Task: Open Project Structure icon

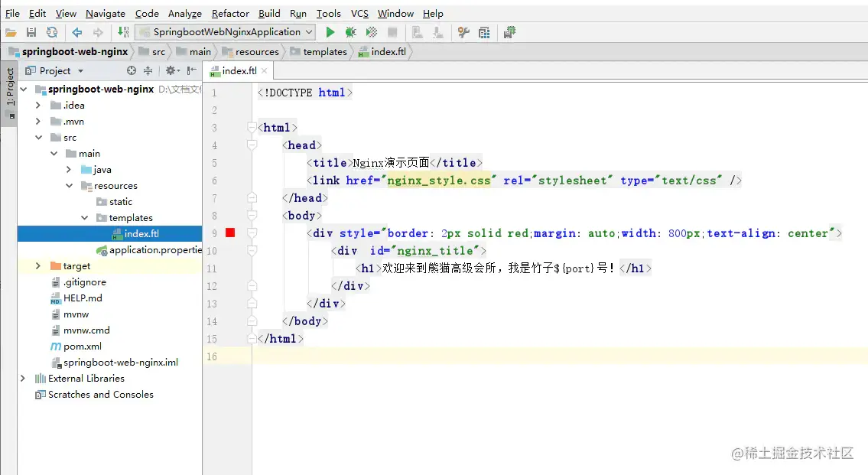Action: 484,33
